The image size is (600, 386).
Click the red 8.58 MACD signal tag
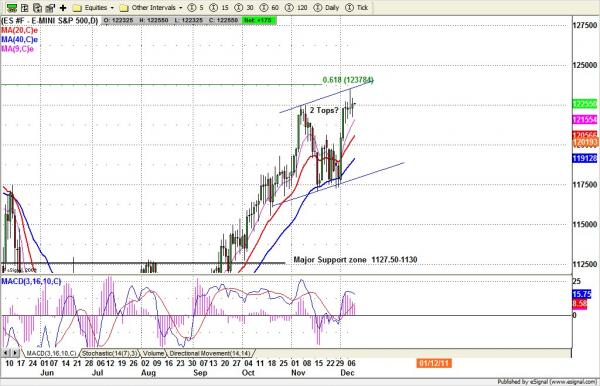580,304
